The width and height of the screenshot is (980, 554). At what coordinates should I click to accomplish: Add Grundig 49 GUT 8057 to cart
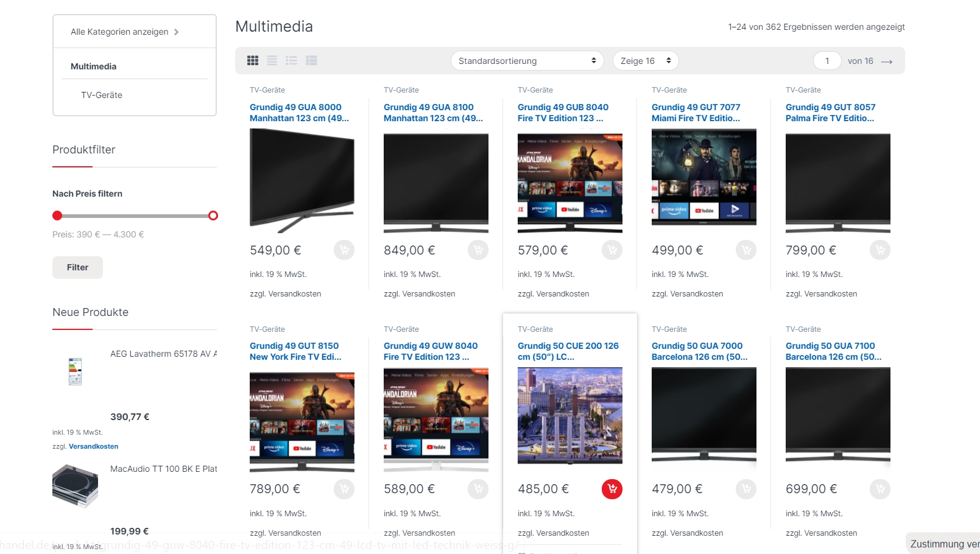(x=880, y=250)
